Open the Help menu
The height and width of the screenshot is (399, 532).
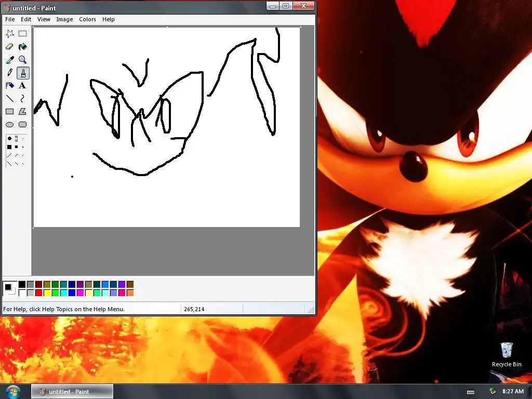point(109,19)
